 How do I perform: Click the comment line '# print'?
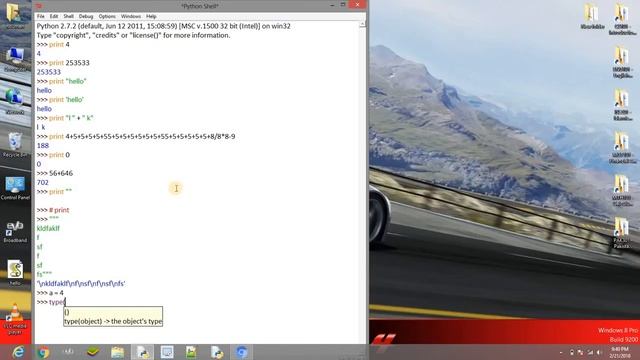point(59,210)
